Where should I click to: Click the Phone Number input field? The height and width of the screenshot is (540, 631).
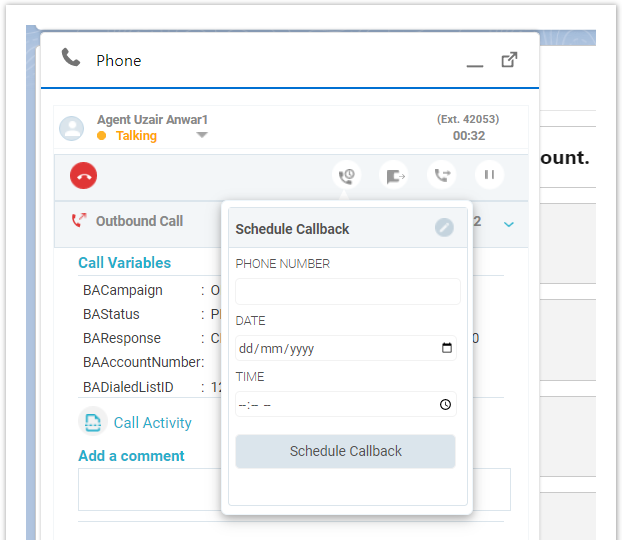point(347,292)
